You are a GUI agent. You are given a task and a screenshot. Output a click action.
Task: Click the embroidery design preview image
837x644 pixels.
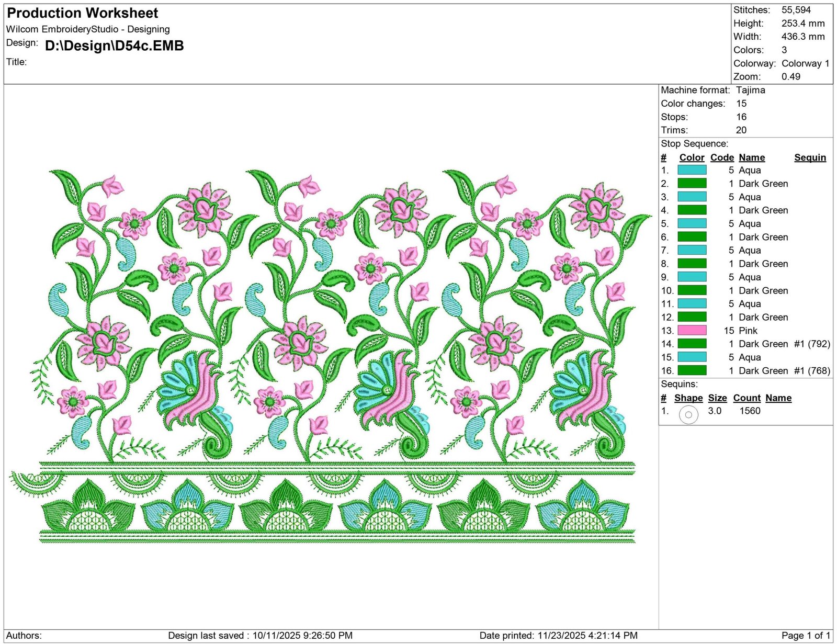tap(331, 356)
